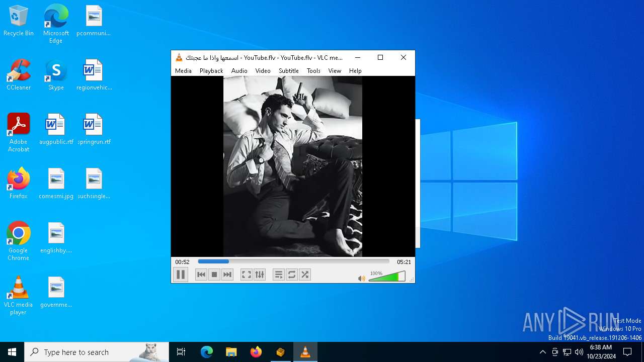The width and height of the screenshot is (644, 362).
Task: Select the governme... image file
Action: click(x=56, y=293)
